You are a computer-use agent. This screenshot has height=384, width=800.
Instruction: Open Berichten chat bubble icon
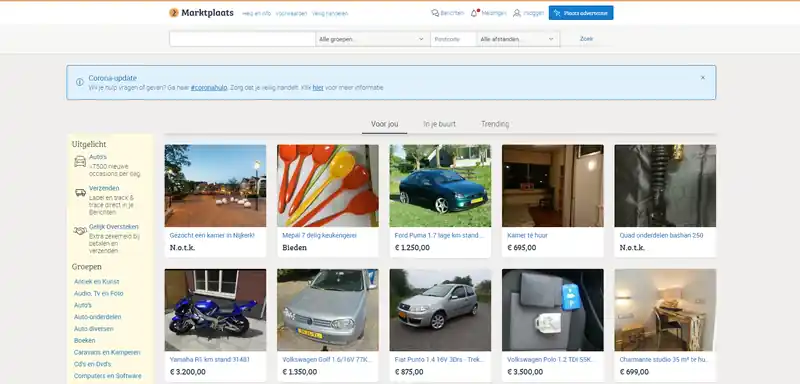[x=435, y=13]
